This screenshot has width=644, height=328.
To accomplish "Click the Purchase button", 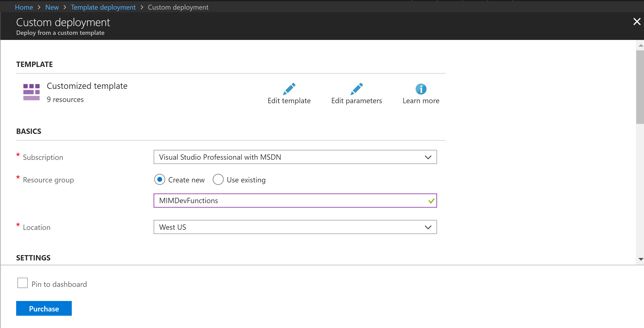I will [x=44, y=309].
